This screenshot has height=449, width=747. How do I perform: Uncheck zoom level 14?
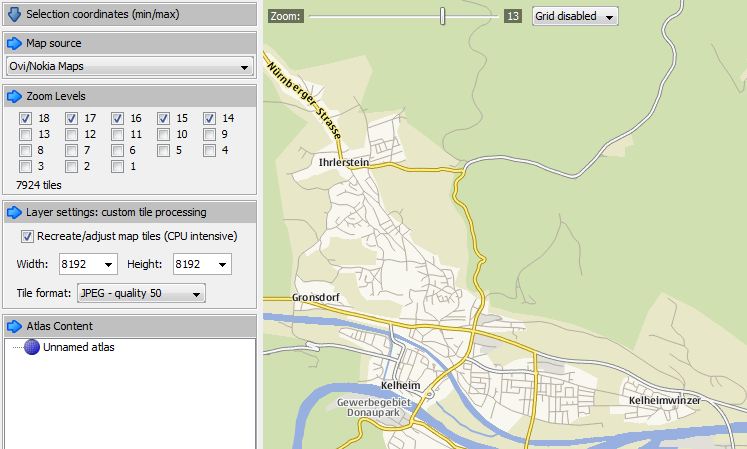click(x=210, y=118)
